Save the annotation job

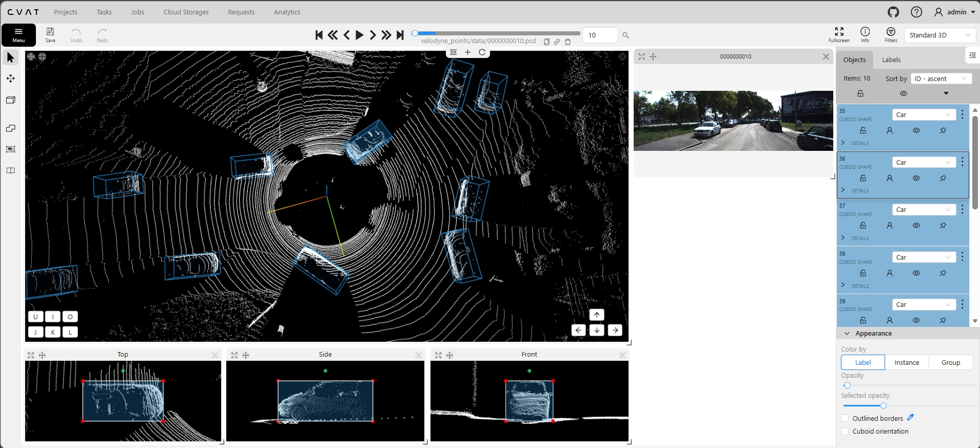click(50, 35)
